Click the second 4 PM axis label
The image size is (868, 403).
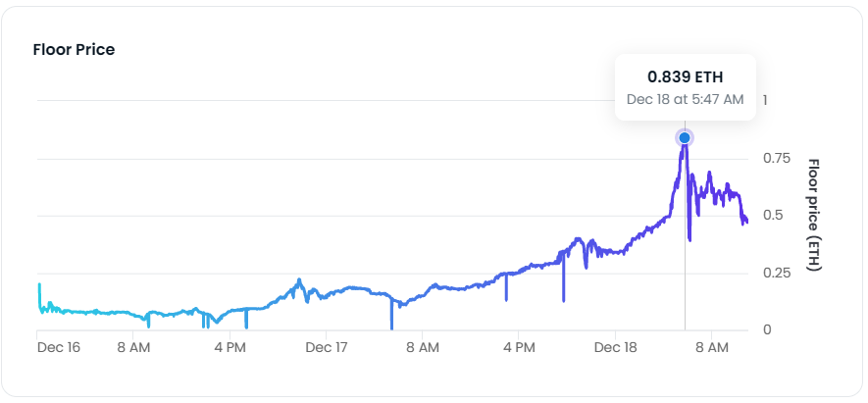(519, 348)
